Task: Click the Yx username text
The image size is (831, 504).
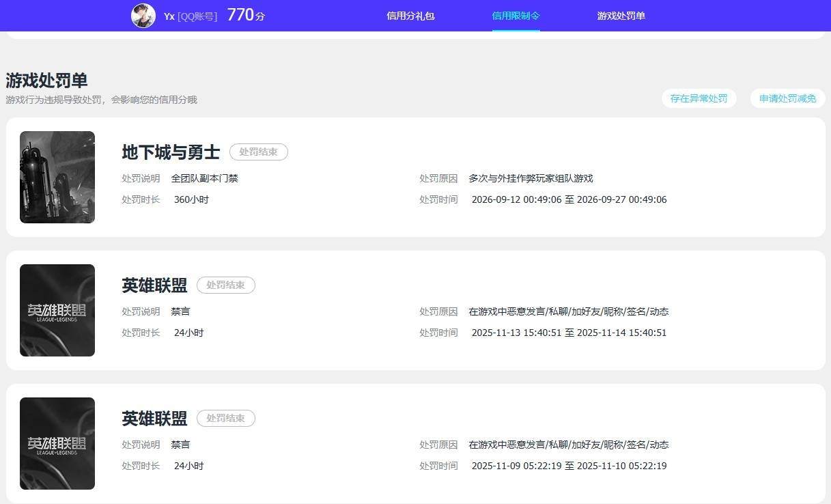Action: (169, 16)
